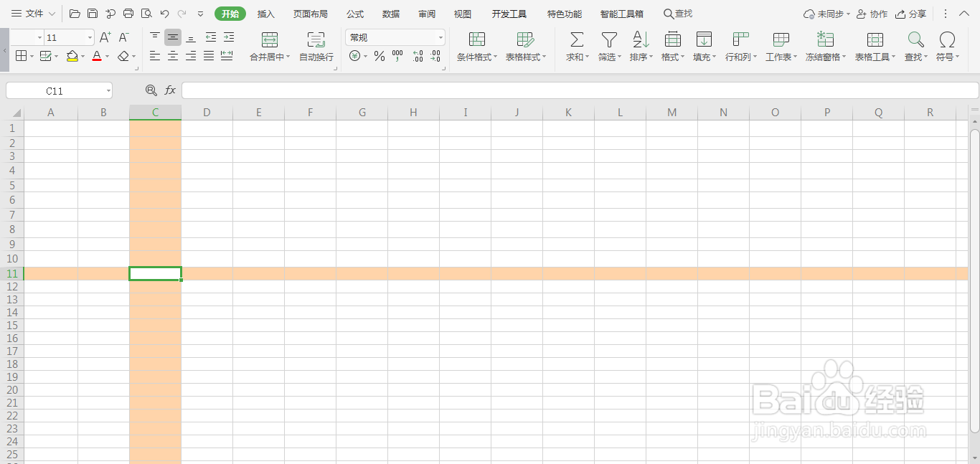Align text to top of cell
The image size is (980, 464).
click(x=155, y=37)
